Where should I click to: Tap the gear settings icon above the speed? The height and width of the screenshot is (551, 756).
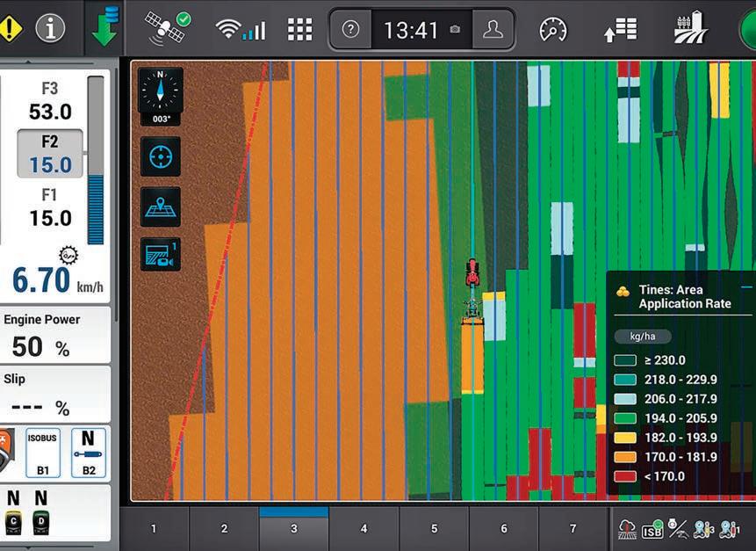coord(68,255)
